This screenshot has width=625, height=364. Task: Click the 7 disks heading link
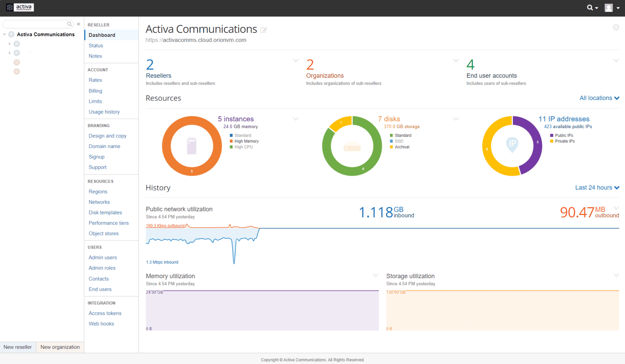[389, 119]
